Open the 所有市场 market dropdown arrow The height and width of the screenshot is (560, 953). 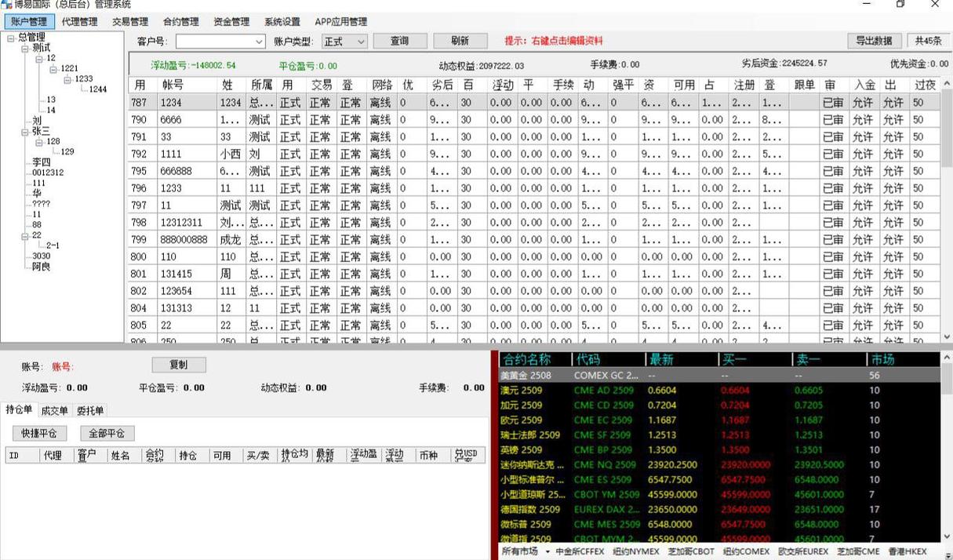coord(547,552)
